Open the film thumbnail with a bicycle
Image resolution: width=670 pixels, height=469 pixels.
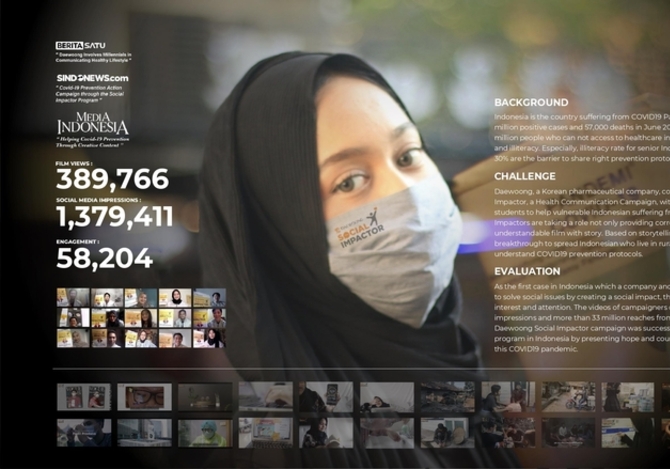[x=568, y=397]
